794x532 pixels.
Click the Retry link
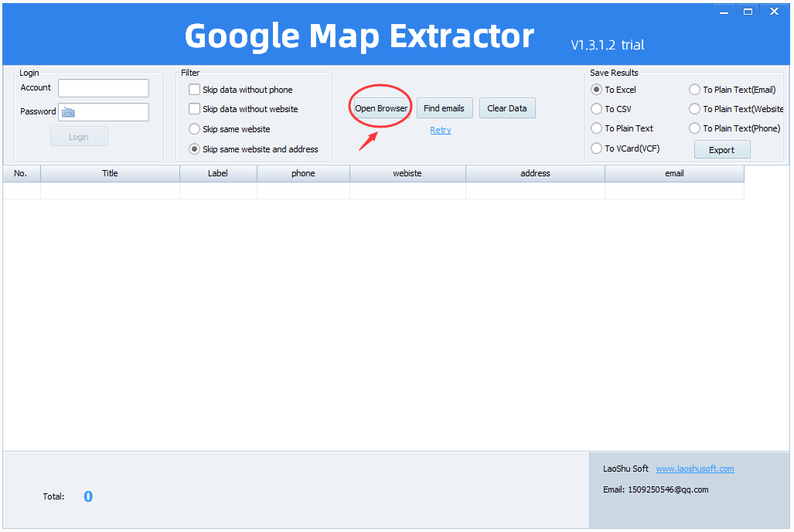pyautogui.click(x=441, y=130)
